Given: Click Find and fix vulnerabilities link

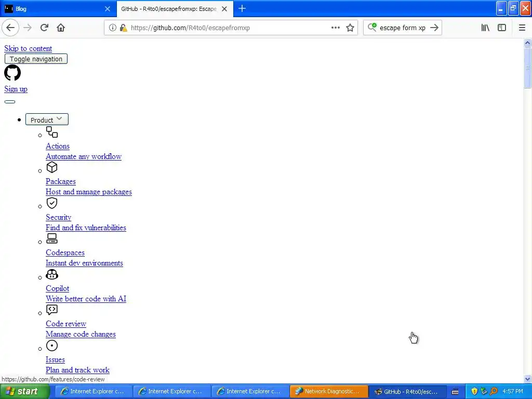Looking at the screenshot, I should point(86,228).
